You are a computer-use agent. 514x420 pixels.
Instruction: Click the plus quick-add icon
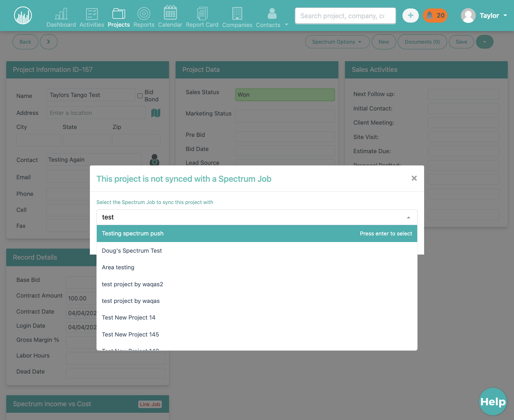(411, 15)
